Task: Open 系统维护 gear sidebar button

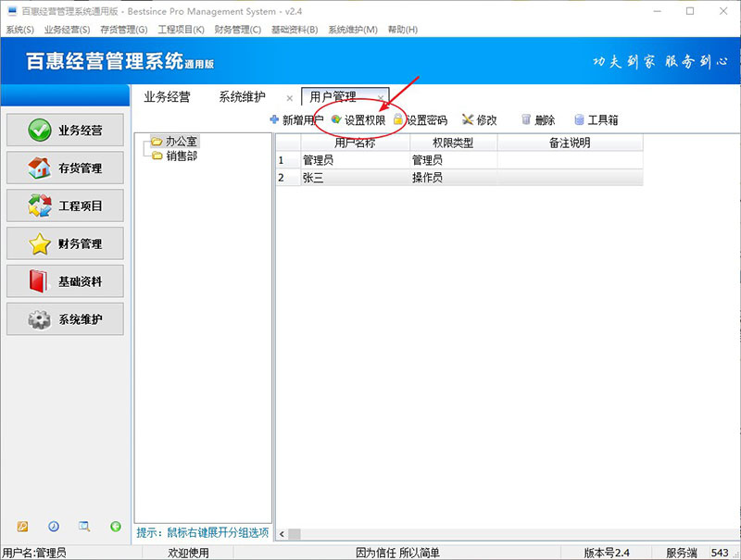Action: (65, 319)
